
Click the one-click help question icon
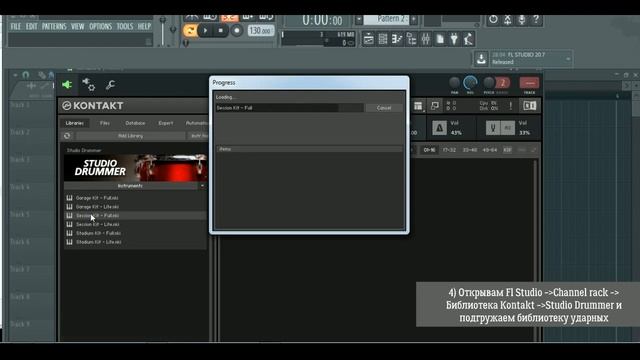pos(536,20)
